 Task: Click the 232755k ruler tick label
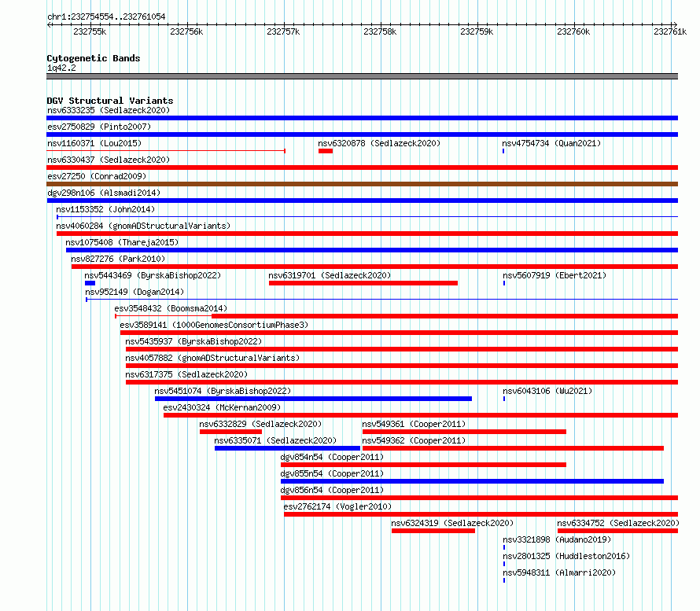90,31
